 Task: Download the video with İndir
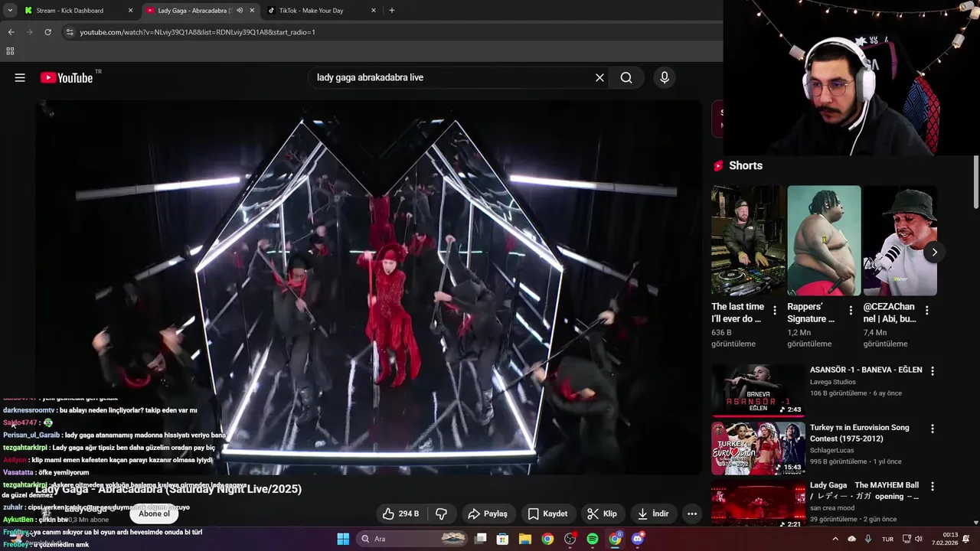(653, 514)
